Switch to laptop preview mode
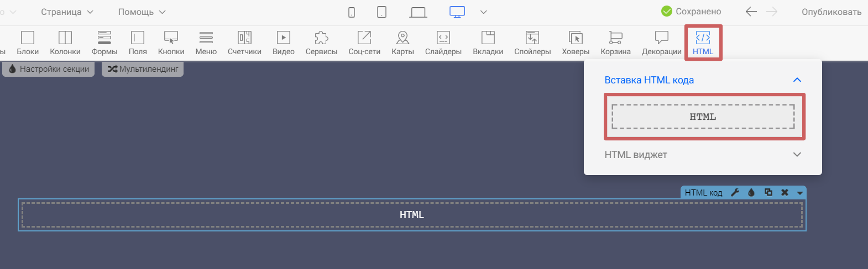 [x=418, y=12]
